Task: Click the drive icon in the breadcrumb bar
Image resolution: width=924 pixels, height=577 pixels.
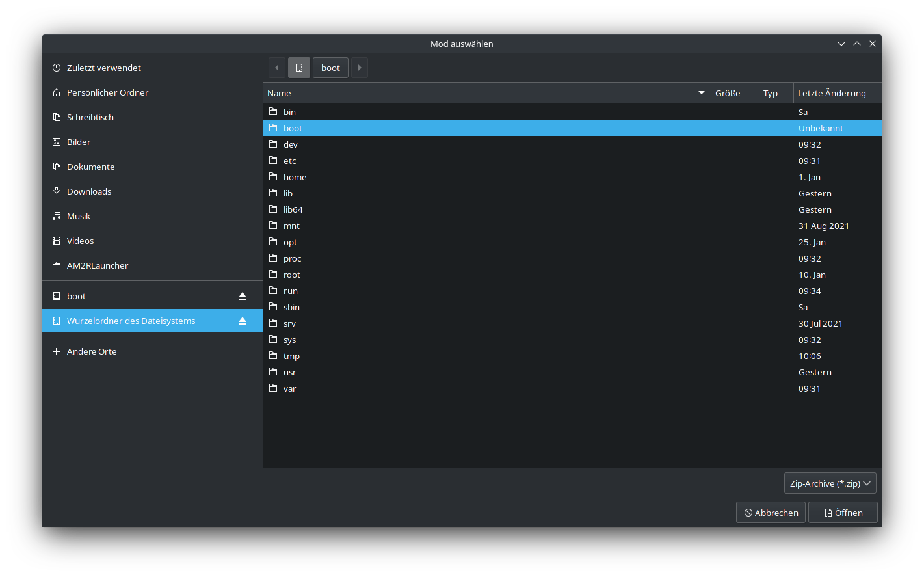Action: 299,67
